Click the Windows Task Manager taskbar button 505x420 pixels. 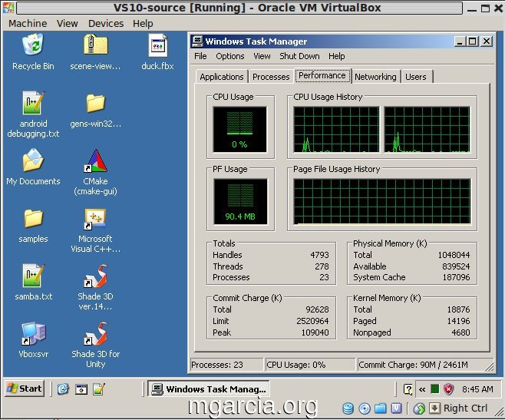(209, 389)
